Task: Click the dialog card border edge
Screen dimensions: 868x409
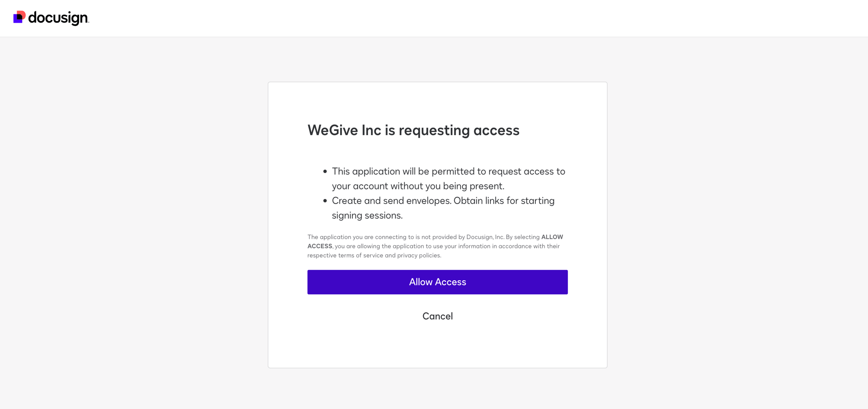Action: tap(268, 225)
